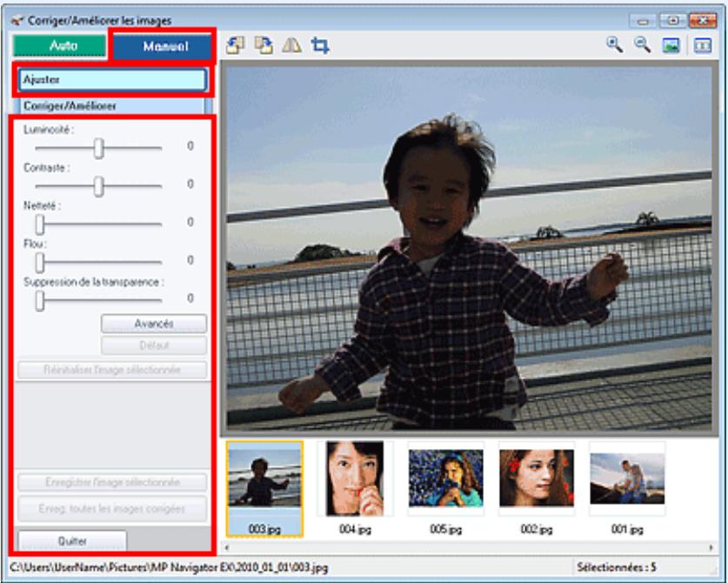The width and height of the screenshot is (728, 583).
Task: Switch to the Manuel tab
Action: pyautogui.click(x=162, y=46)
